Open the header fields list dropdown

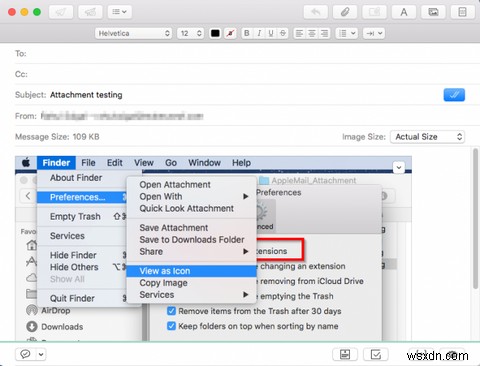[120, 12]
